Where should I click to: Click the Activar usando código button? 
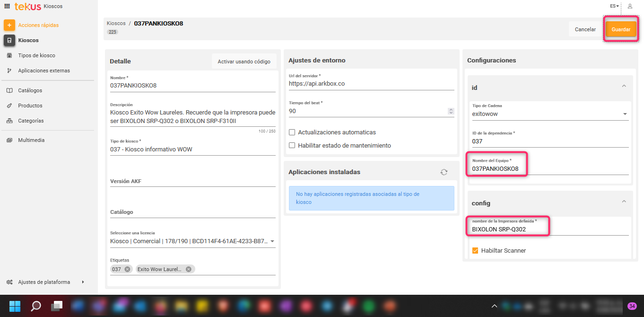coord(244,62)
